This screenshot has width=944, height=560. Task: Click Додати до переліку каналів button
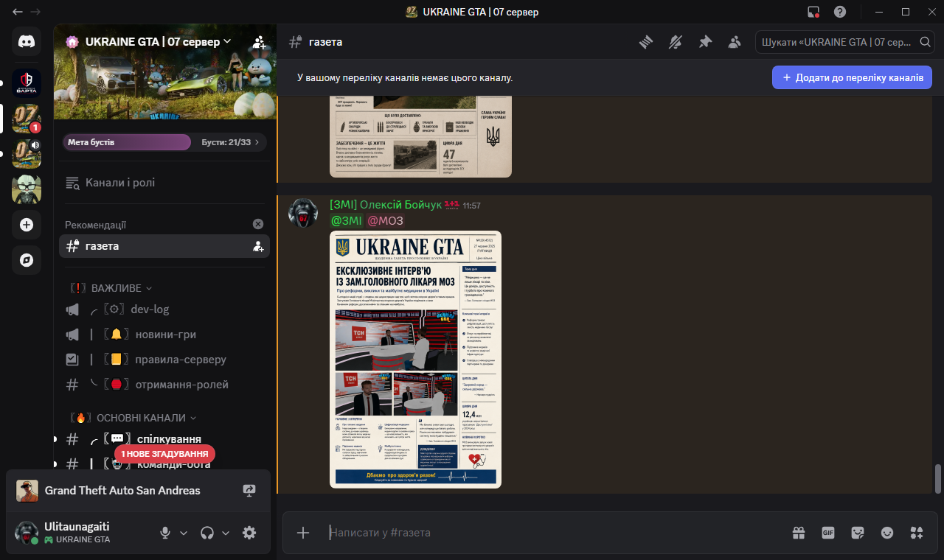pyautogui.click(x=852, y=77)
